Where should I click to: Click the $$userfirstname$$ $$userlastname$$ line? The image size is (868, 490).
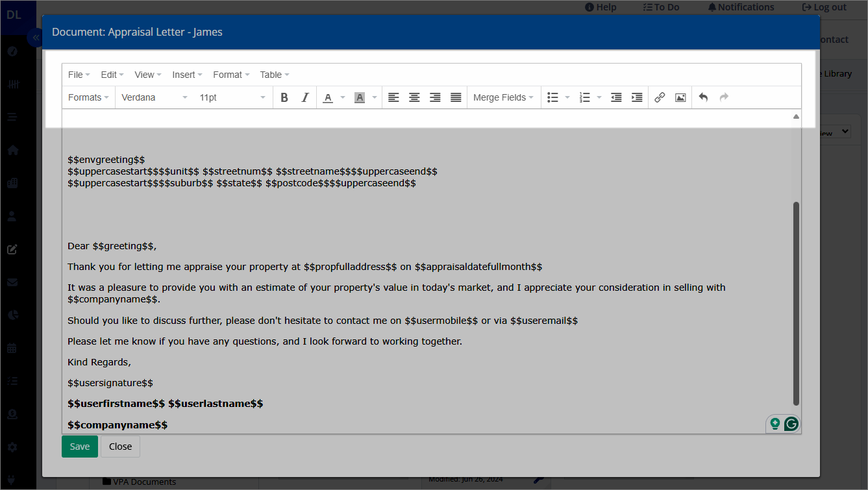[166, 404]
